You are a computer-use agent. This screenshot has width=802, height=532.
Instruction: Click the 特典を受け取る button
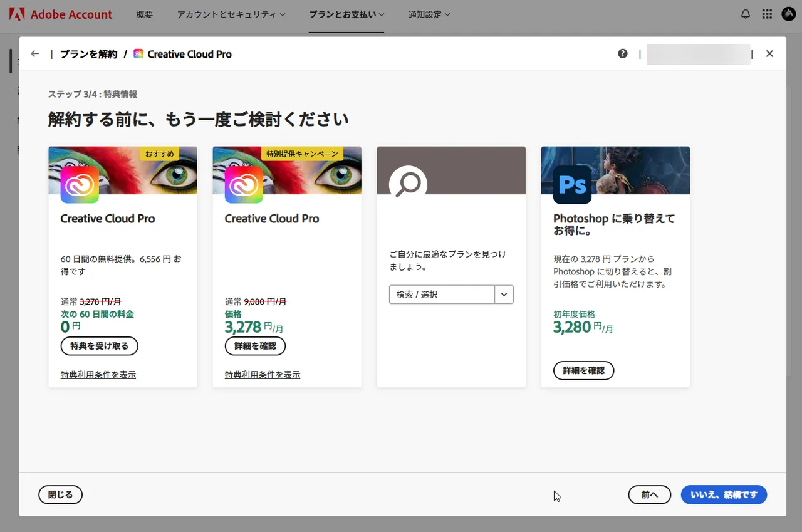click(x=99, y=346)
